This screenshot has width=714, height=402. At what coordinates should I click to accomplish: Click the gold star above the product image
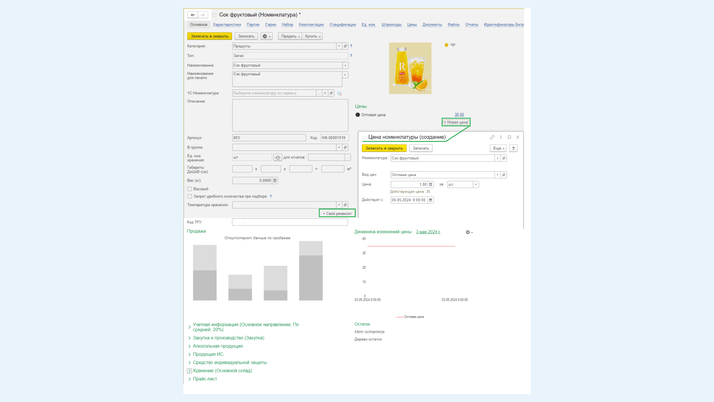point(446,45)
